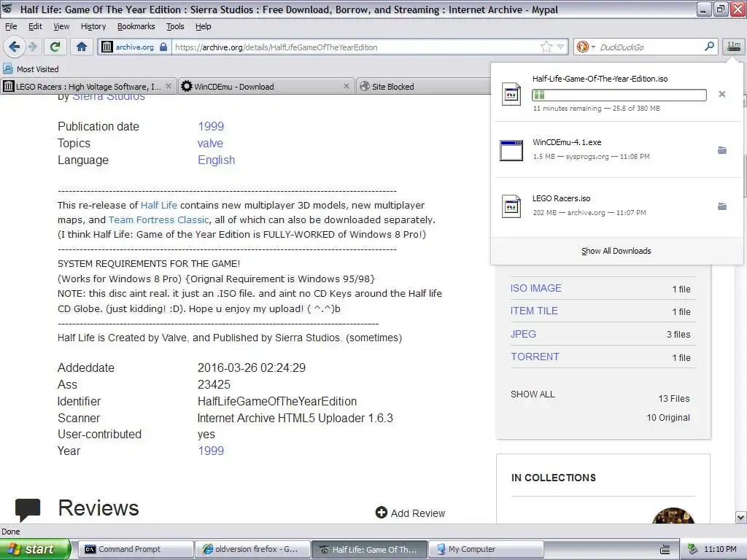The image size is (747, 560).
Task: Bookmark this page with the star icon
Action: 546,47
